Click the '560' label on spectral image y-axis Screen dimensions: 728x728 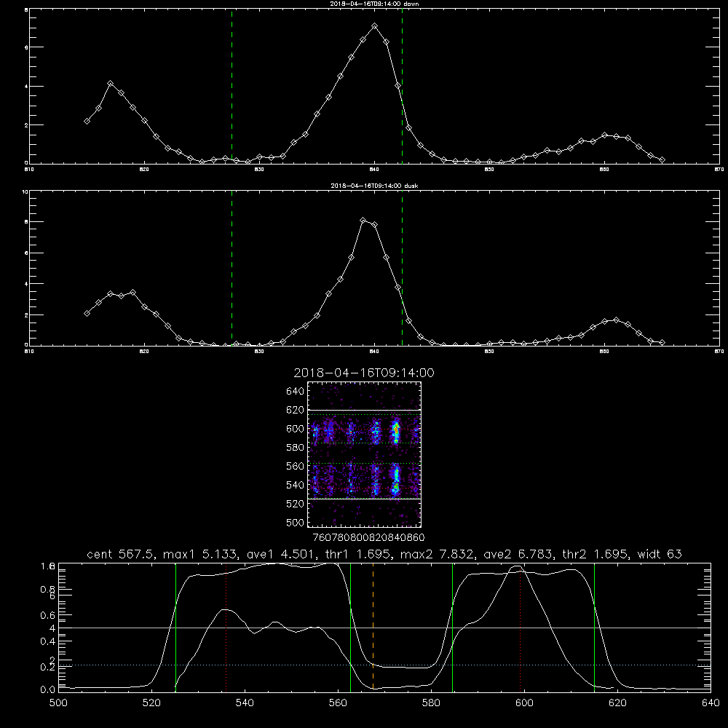(296, 466)
